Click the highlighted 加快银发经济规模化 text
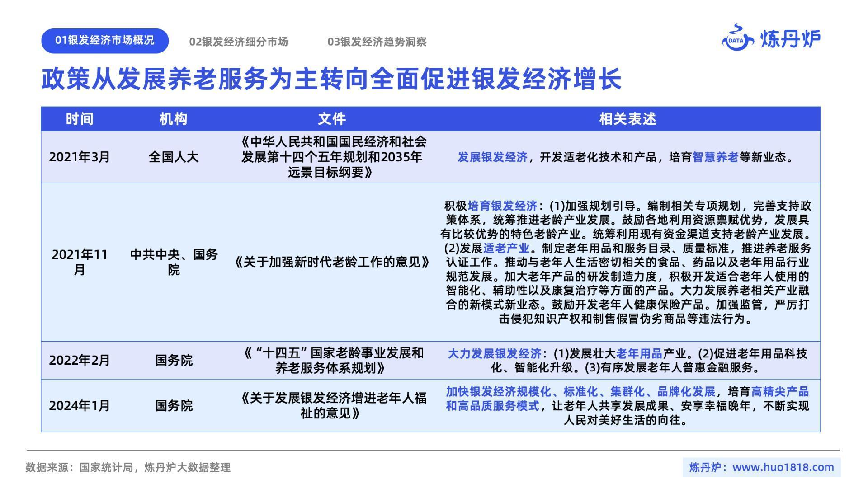 pos(498,391)
